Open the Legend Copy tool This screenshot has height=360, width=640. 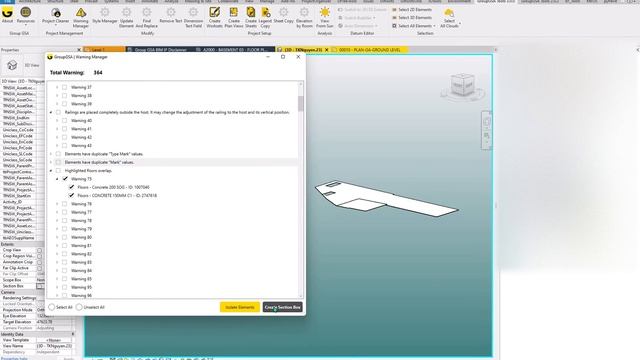(265, 18)
